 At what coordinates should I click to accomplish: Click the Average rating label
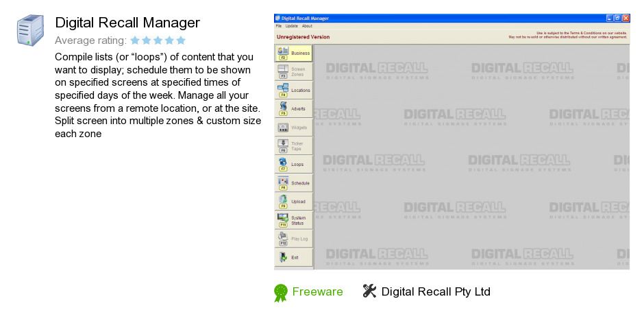pos(90,40)
